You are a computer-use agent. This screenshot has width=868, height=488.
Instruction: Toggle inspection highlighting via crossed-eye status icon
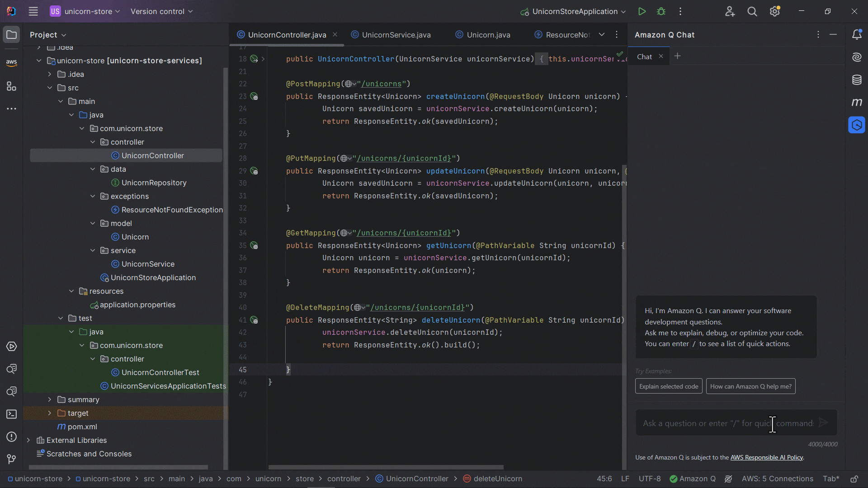(728, 479)
